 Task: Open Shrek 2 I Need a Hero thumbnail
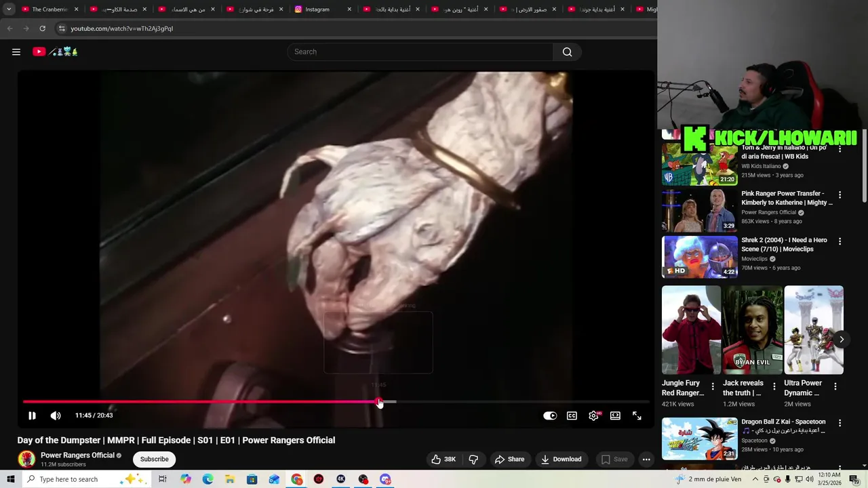pyautogui.click(x=699, y=257)
